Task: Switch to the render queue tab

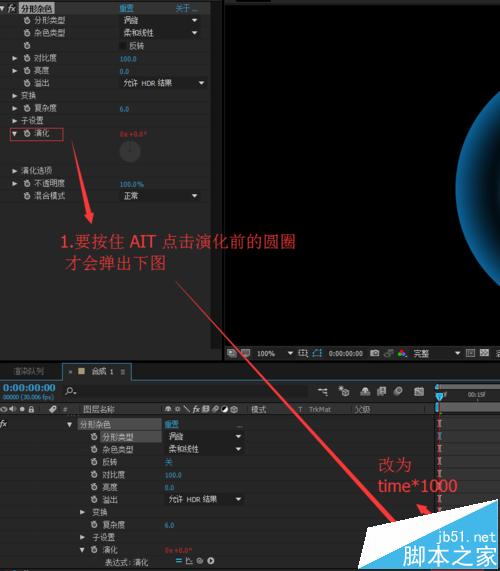Action: (28, 371)
